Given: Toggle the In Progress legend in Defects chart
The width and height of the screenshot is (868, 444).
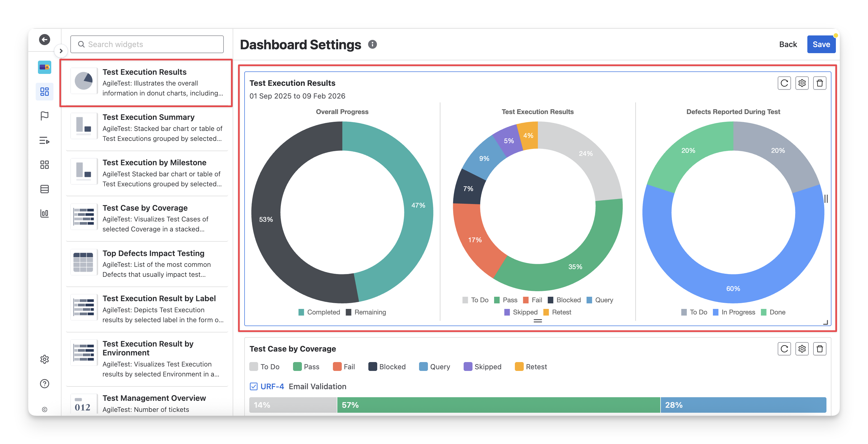Looking at the screenshot, I should pos(734,312).
